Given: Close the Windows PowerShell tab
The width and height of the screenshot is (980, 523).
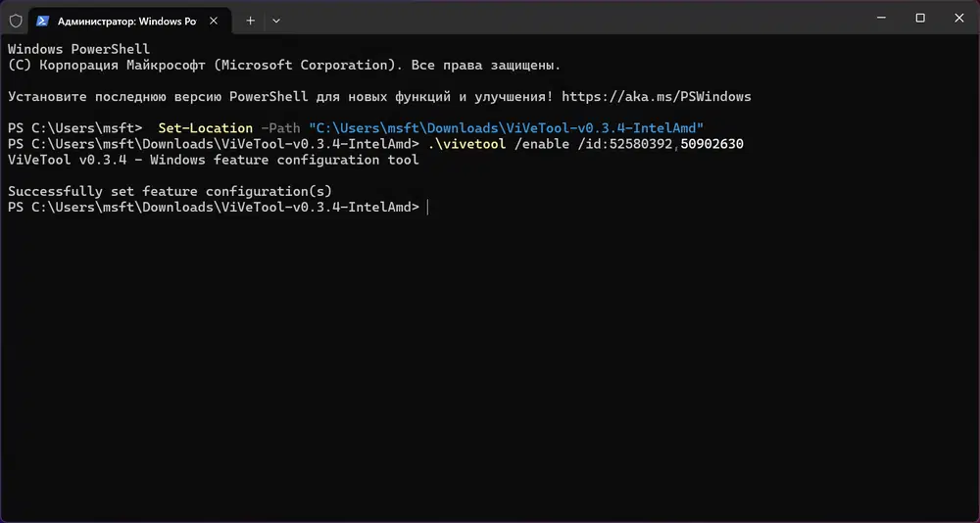Looking at the screenshot, I should [213, 21].
